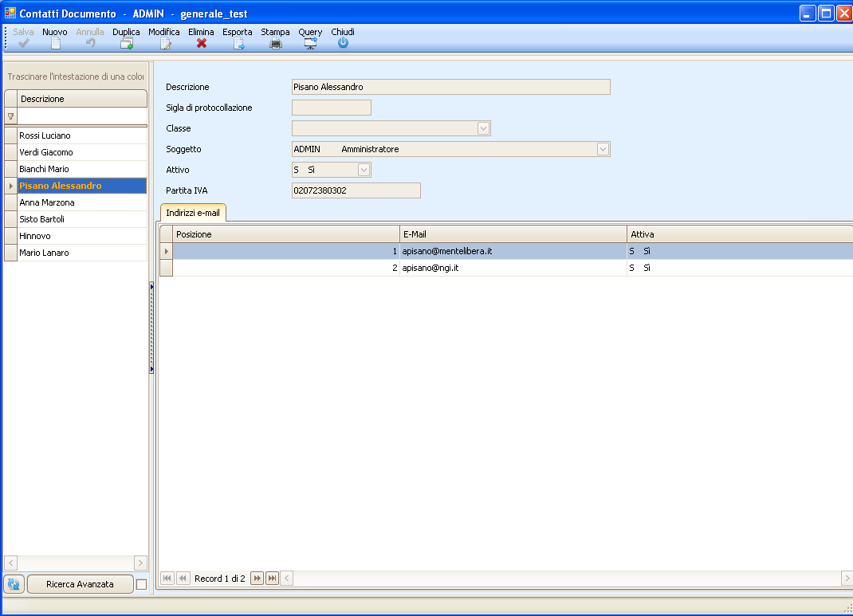Expand the Attivo dropdown
The height and width of the screenshot is (616, 853).
coord(364,170)
